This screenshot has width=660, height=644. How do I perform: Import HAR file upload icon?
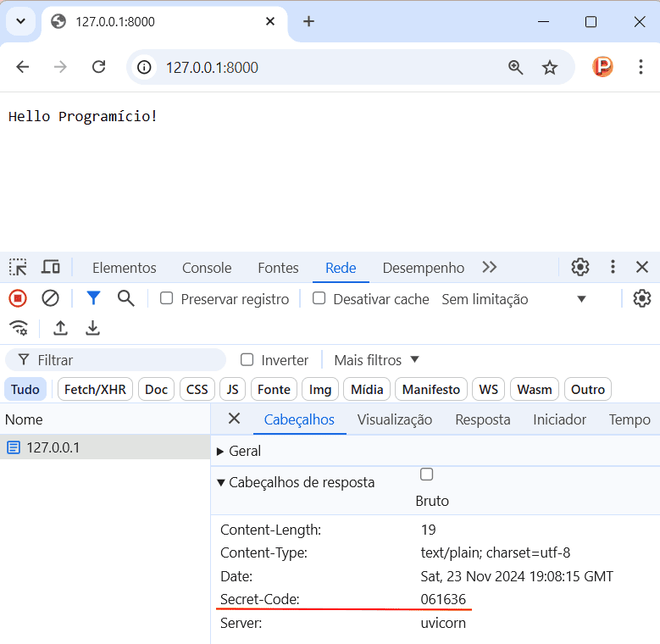61,328
